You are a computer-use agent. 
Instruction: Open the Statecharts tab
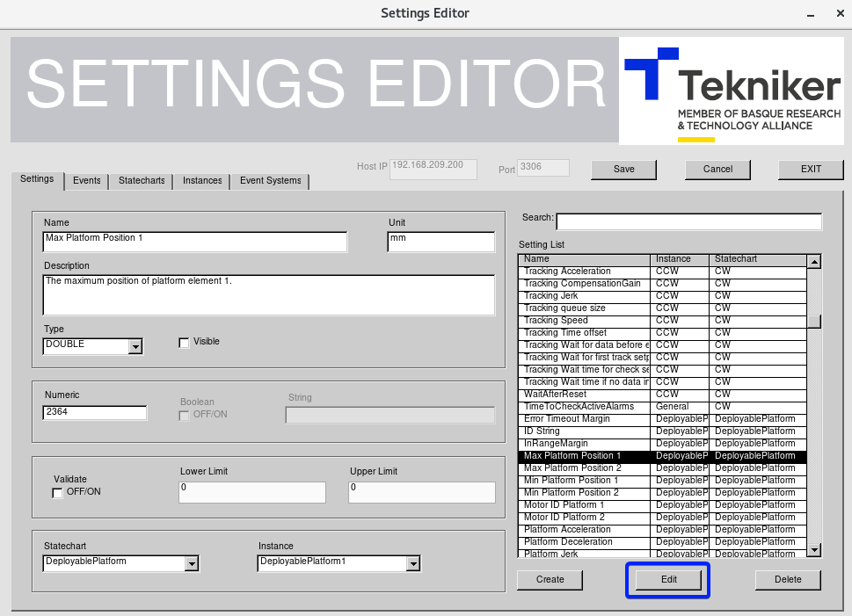point(142,181)
